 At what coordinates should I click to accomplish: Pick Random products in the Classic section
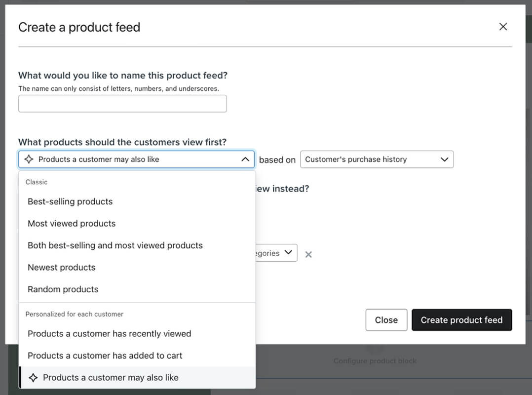pos(63,289)
